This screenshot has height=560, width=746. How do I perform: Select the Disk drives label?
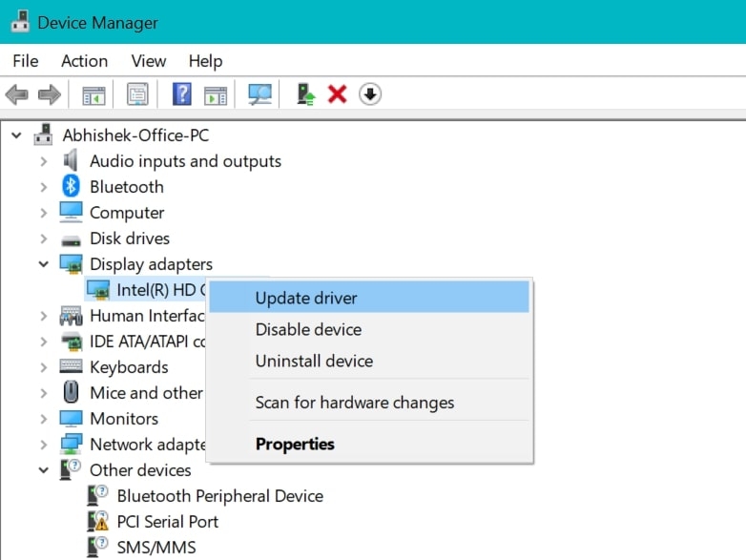click(130, 239)
